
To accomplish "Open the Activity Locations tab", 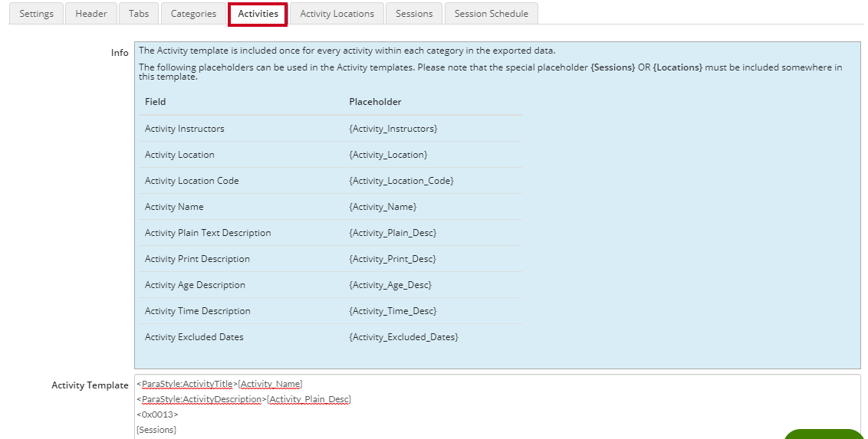I will [337, 14].
